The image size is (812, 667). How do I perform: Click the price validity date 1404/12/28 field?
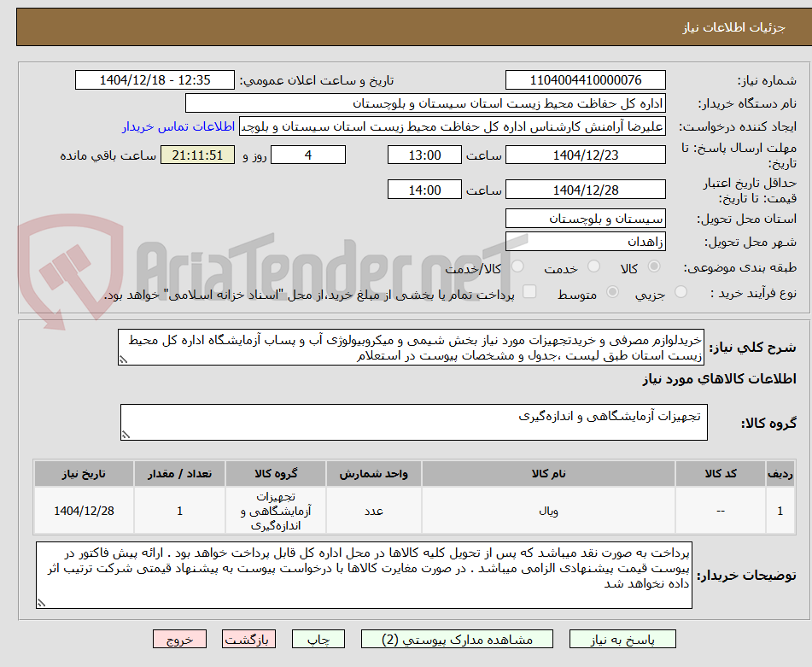click(585, 190)
